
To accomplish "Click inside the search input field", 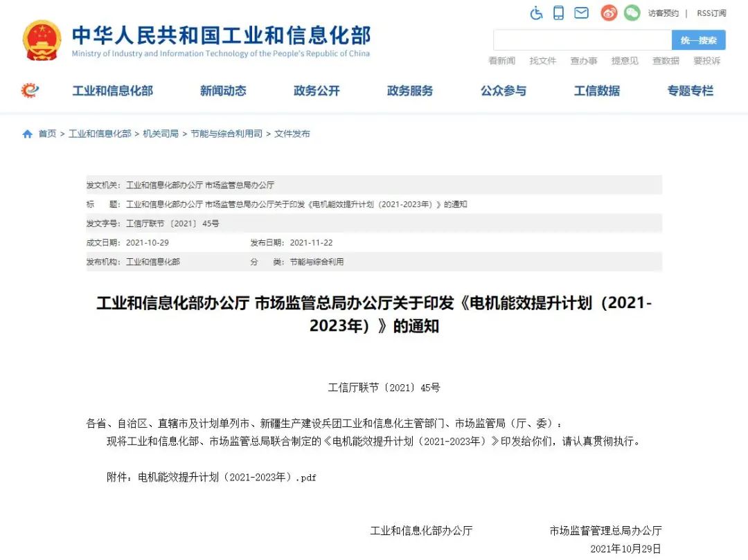I will [582, 40].
